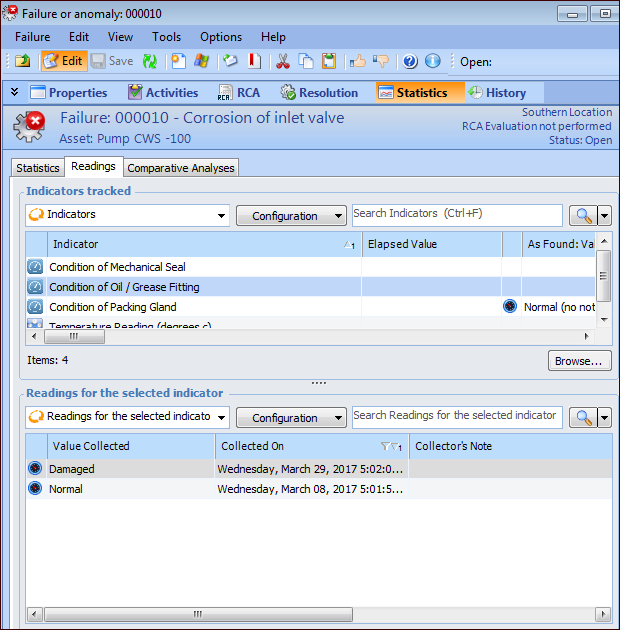The width and height of the screenshot is (620, 630).
Task: Click the Copy pages icon
Action: 306,61
